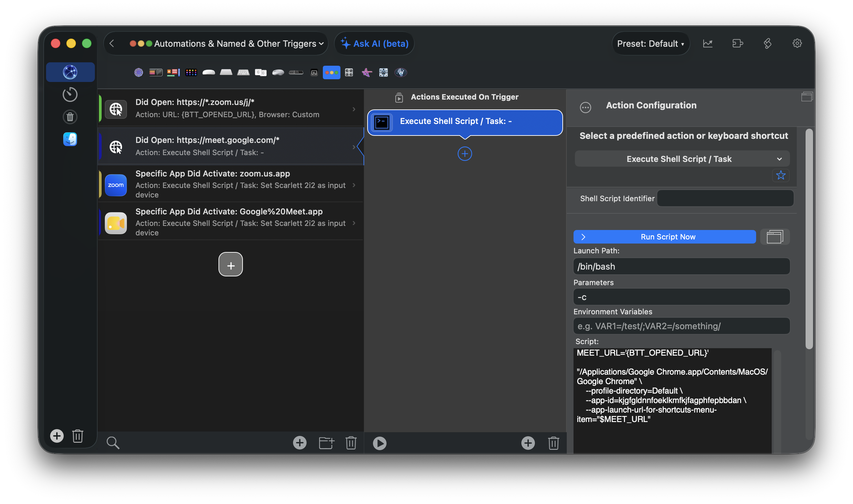Select the Execute Shell Script / Task action
This screenshot has width=853, height=504.
click(464, 122)
